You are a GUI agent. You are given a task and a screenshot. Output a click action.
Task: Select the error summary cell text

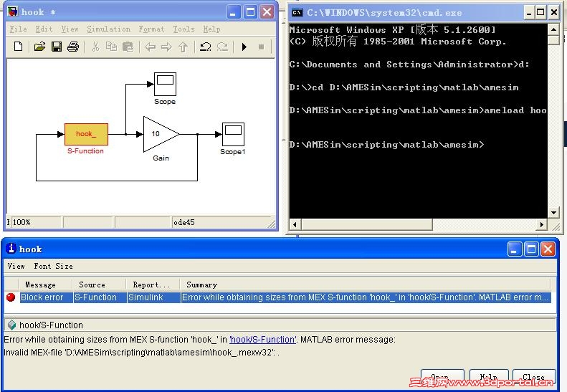click(366, 297)
